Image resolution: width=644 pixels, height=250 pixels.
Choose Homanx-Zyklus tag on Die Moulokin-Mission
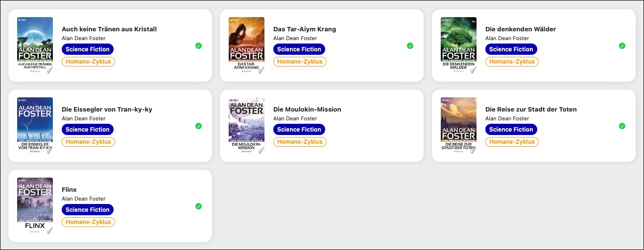300,142
